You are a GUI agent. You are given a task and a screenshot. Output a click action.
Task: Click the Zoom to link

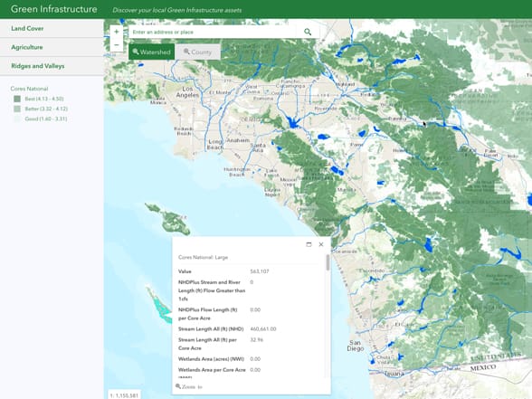click(189, 387)
